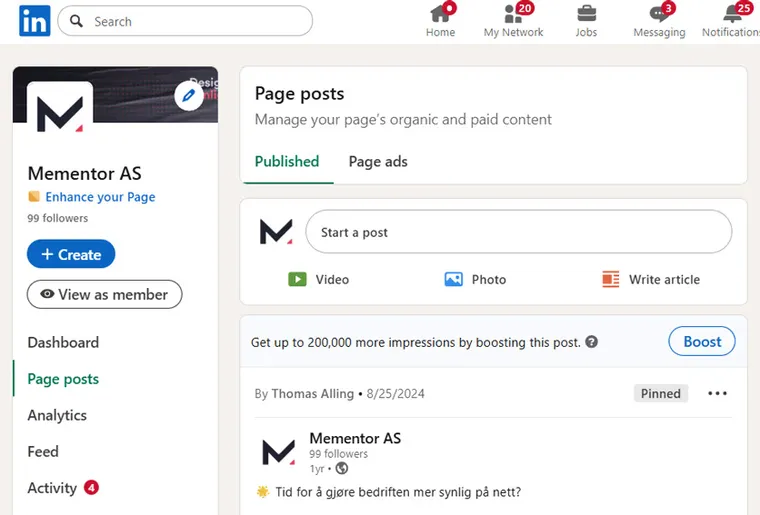Click the Mementor AS page logo in sidebar
760x515 pixels.
click(x=60, y=113)
